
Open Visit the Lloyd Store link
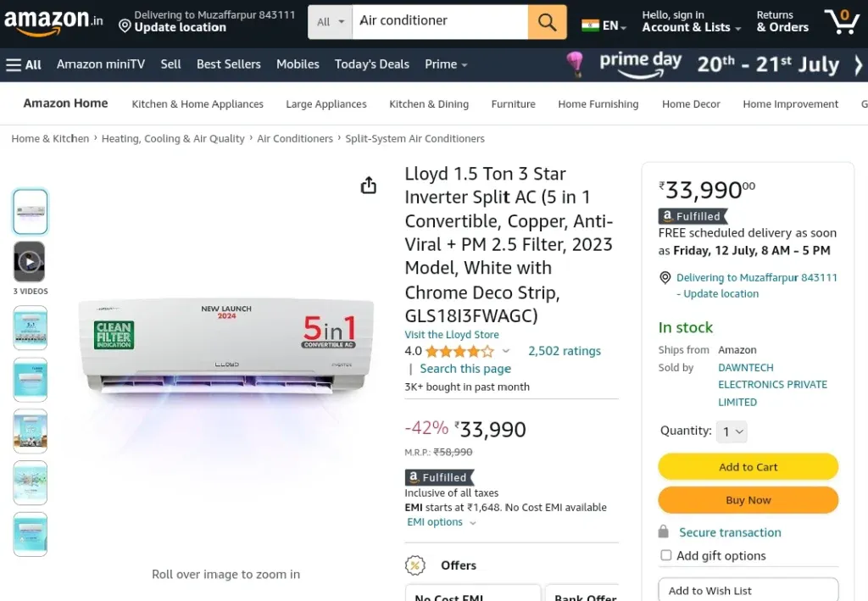click(x=452, y=334)
